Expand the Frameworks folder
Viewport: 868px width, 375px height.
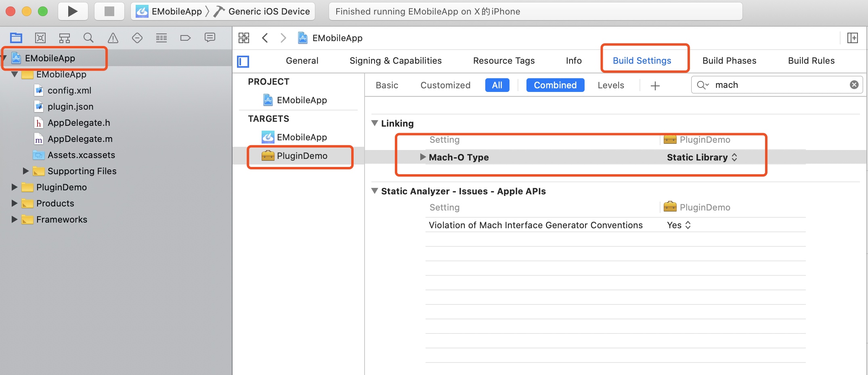pyautogui.click(x=15, y=219)
